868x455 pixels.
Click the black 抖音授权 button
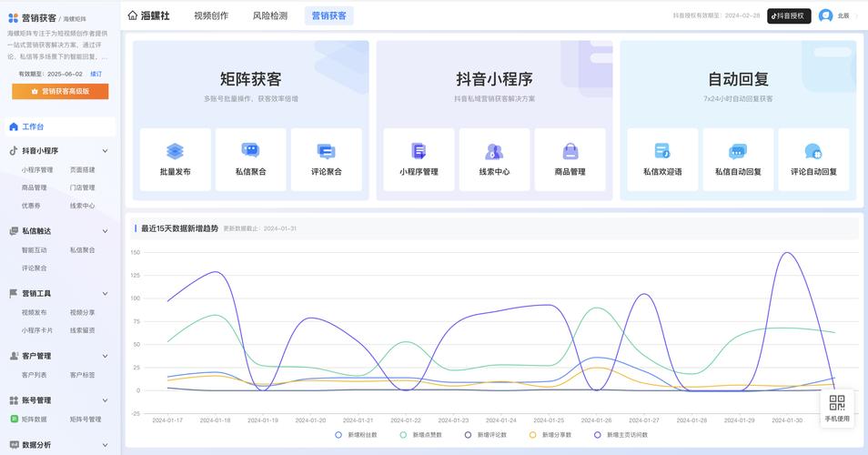[789, 15]
